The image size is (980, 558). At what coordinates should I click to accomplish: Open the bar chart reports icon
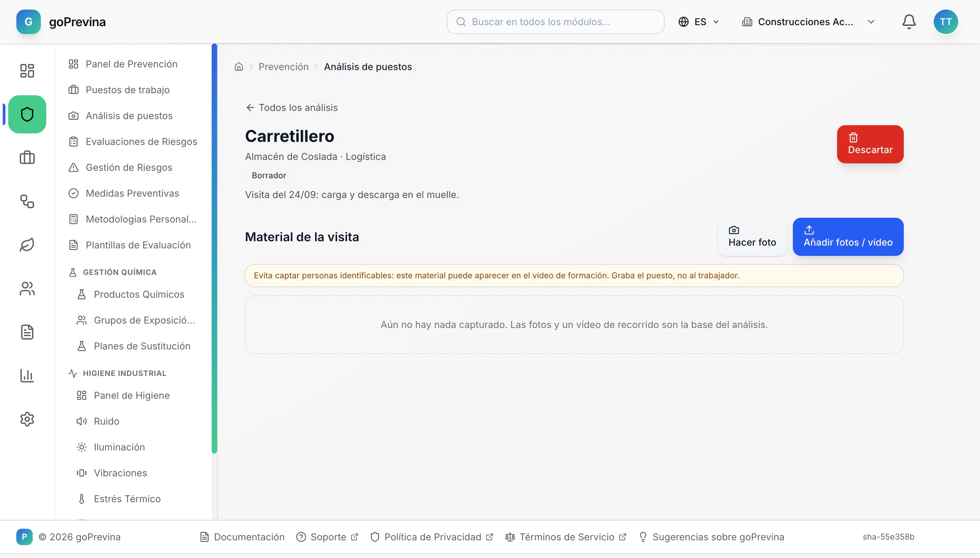point(27,375)
